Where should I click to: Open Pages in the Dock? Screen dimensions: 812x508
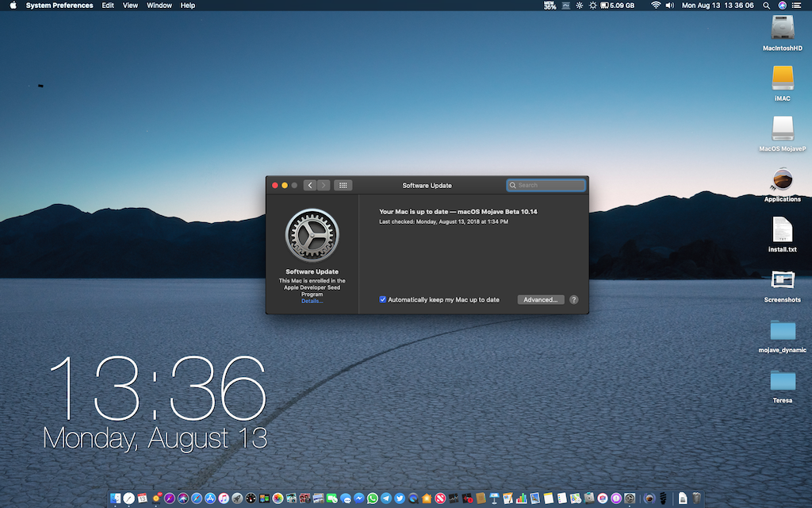[x=508, y=498]
